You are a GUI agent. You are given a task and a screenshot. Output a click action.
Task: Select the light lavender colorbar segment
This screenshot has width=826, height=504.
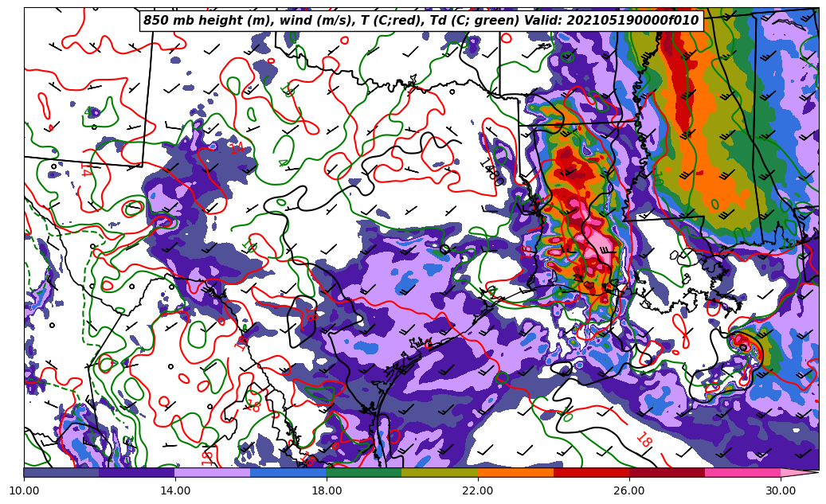point(213,472)
